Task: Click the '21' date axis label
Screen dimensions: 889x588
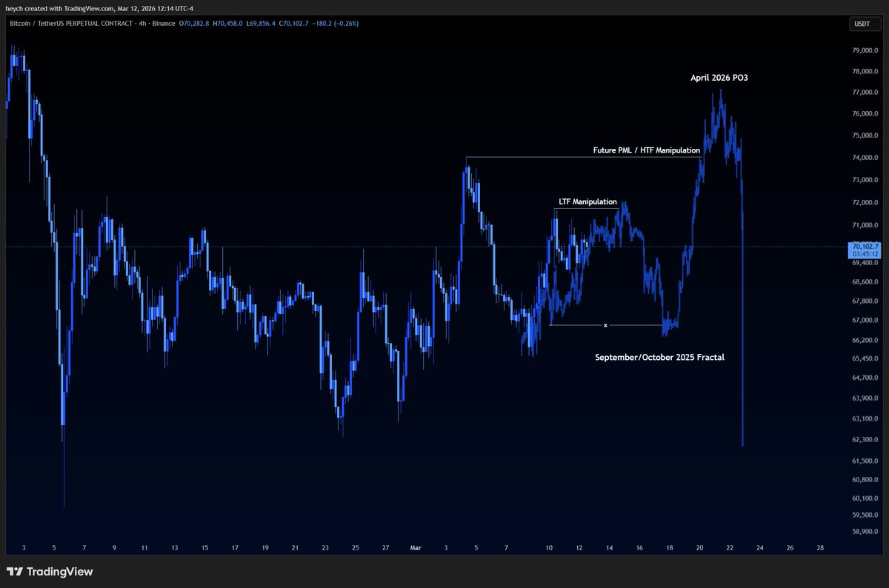Action: point(295,548)
